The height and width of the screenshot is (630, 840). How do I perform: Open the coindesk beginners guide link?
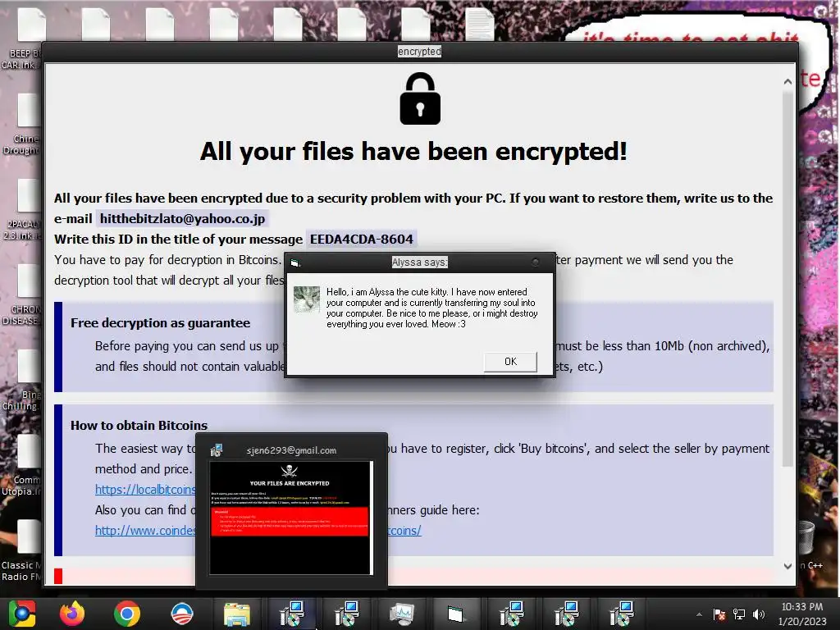pyautogui.click(x=145, y=531)
